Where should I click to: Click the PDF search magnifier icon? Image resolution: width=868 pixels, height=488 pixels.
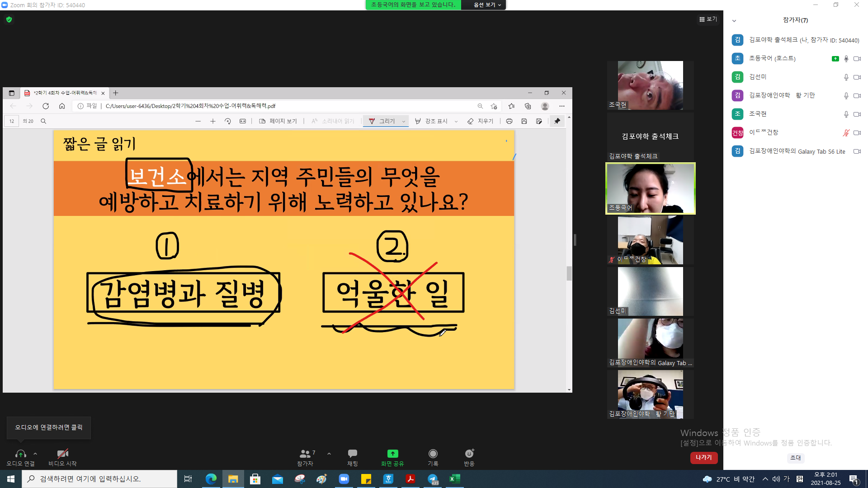coord(43,121)
